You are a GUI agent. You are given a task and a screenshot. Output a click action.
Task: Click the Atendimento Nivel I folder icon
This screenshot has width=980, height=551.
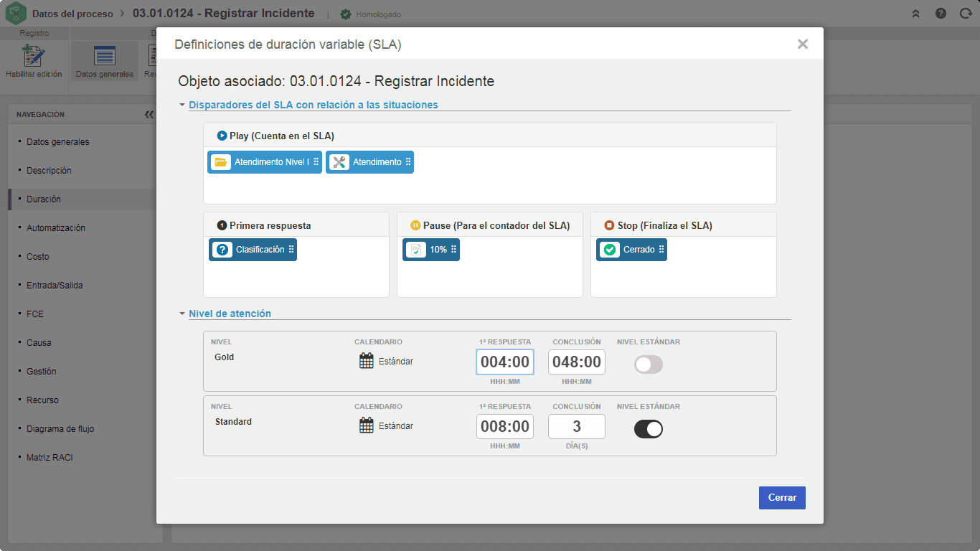pos(221,162)
